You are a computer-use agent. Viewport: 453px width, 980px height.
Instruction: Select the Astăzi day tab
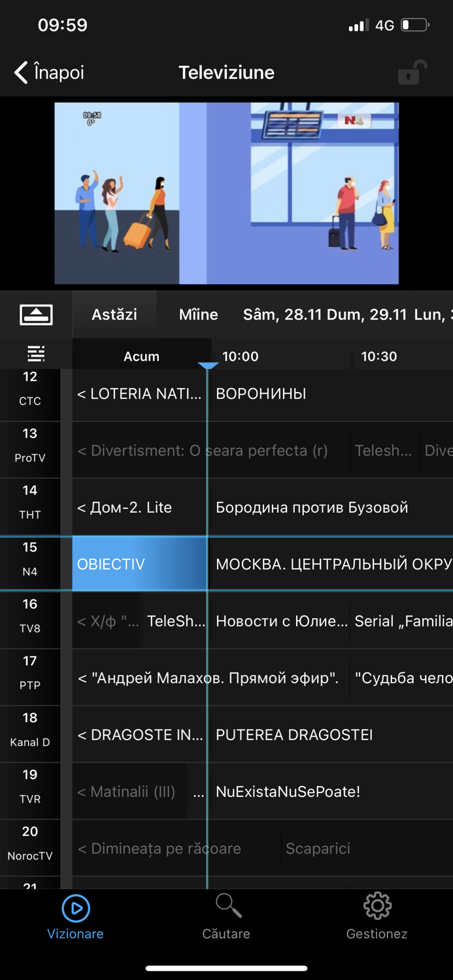(x=114, y=314)
